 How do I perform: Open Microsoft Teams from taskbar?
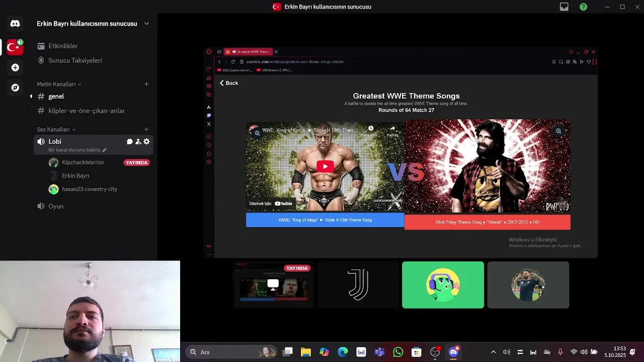coord(380,352)
